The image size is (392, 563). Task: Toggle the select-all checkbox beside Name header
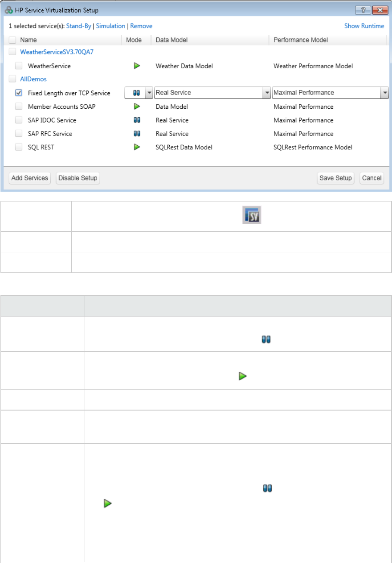pyautogui.click(x=12, y=40)
